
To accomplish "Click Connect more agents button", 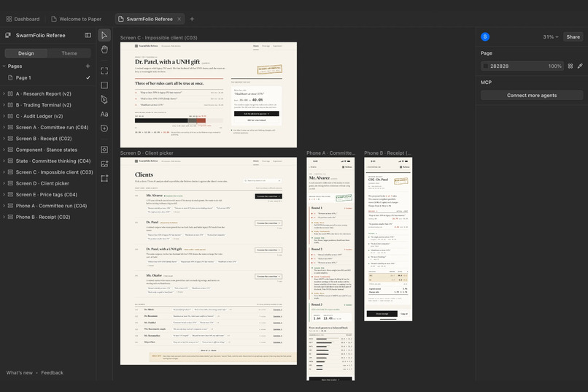I will coord(532,96).
